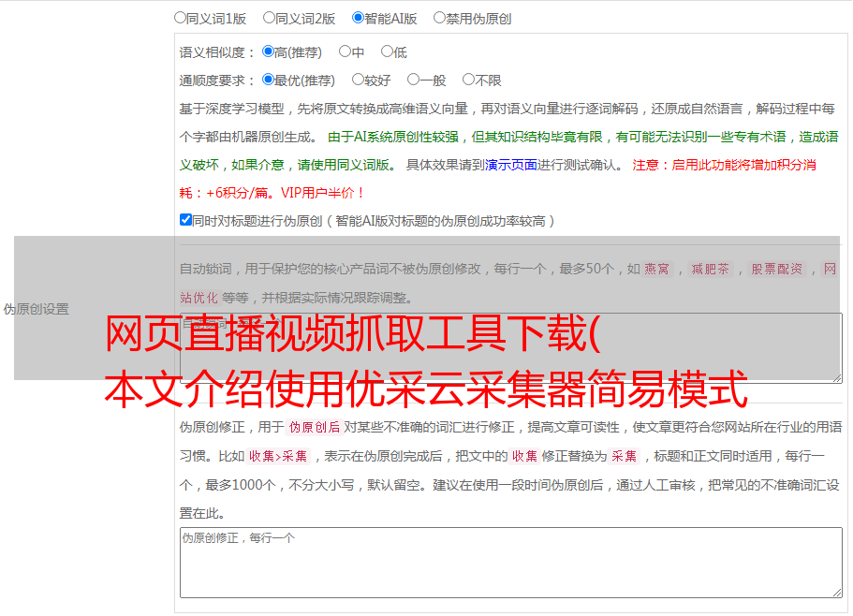Select 禁用伪原创 radio option
853x616 pixels.
439,18
